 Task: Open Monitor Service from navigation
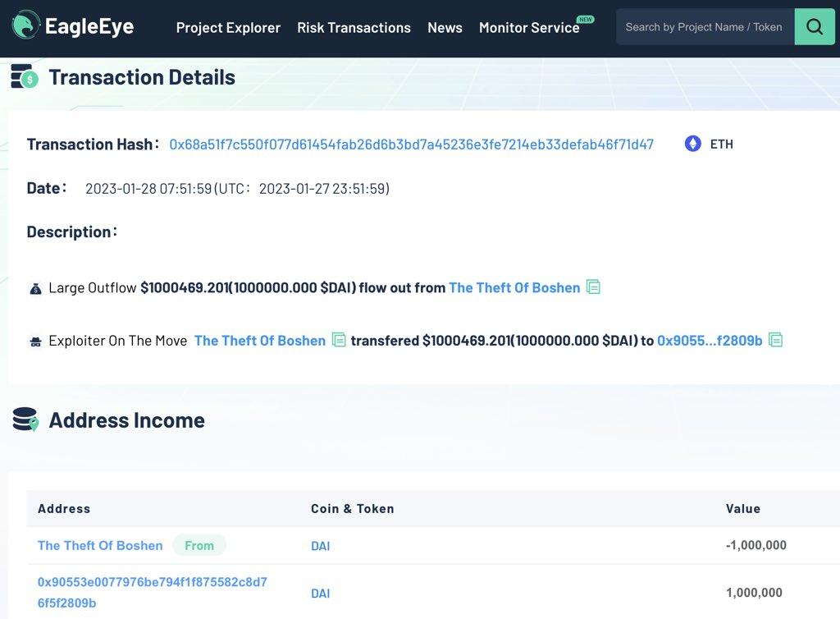pyautogui.click(x=529, y=27)
